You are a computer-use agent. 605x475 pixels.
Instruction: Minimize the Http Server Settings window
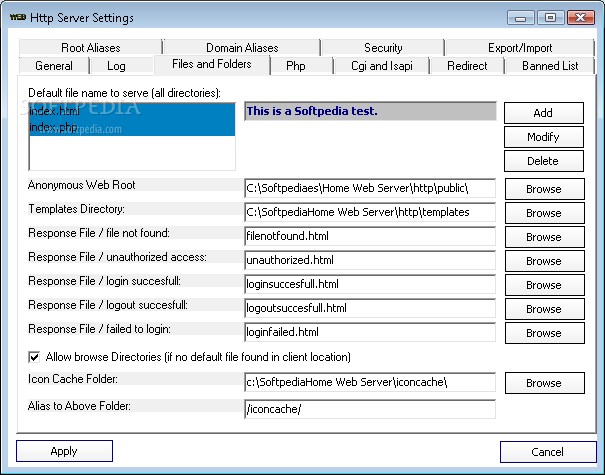521,18
